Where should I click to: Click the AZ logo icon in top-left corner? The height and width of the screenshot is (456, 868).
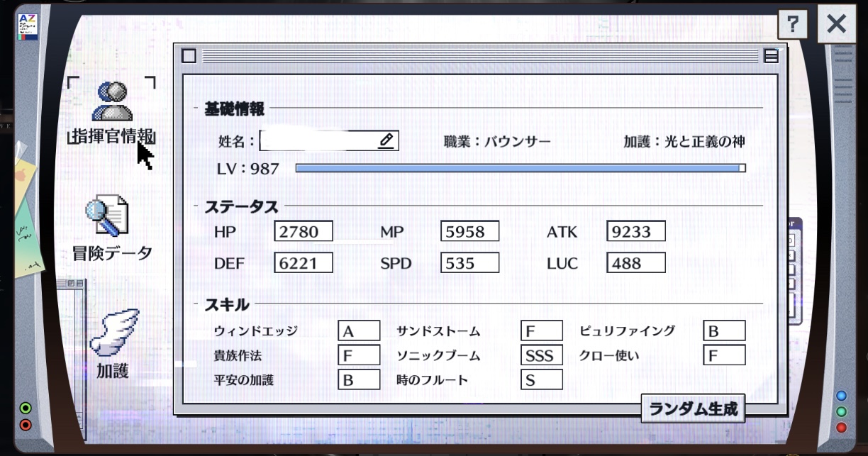pyautogui.click(x=28, y=26)
